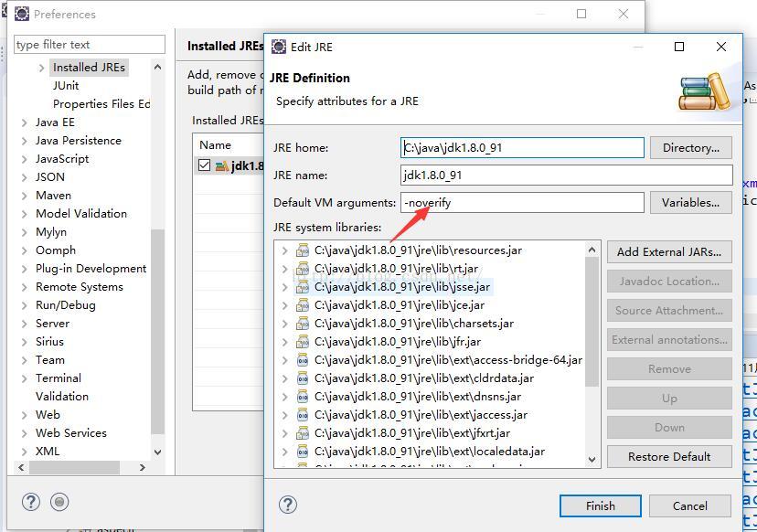Open the Variables... dialog button
The height and width of the screenshot is (532, 757).
click(x=691, y=203)
